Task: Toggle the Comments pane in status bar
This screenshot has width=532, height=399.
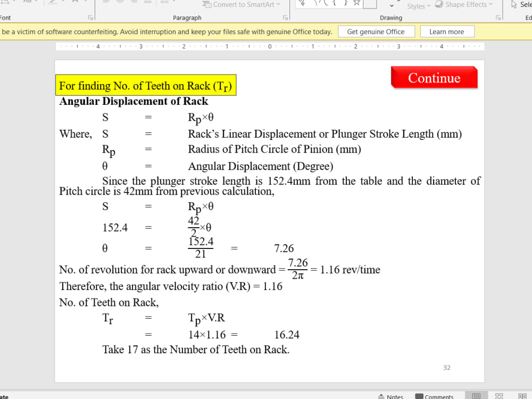Action: coord(435,396)
